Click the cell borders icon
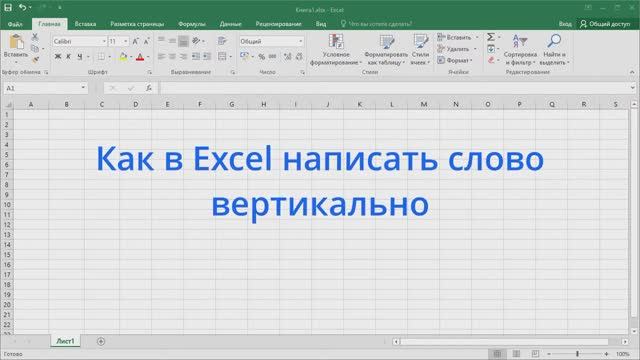Screen dimensions: 640x360 pos(101,56)
